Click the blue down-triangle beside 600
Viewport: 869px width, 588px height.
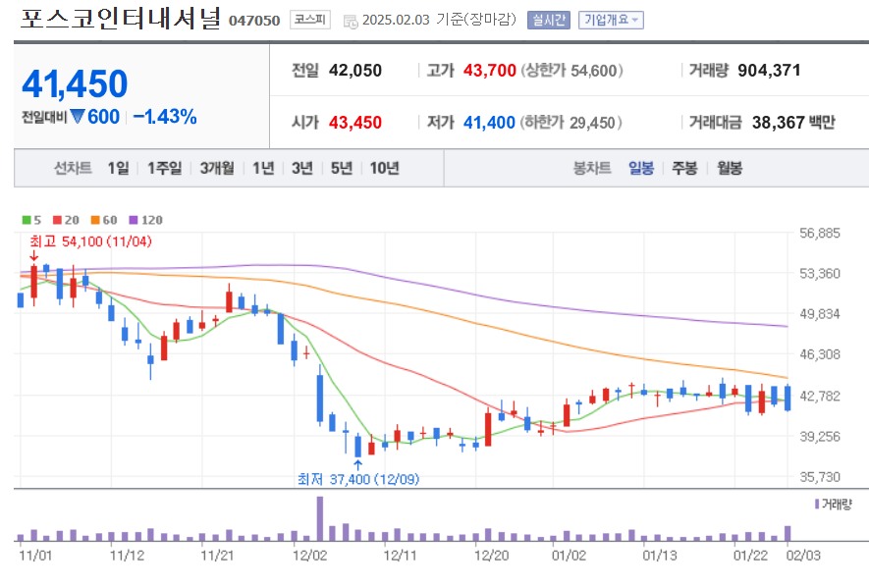[78, 117]
